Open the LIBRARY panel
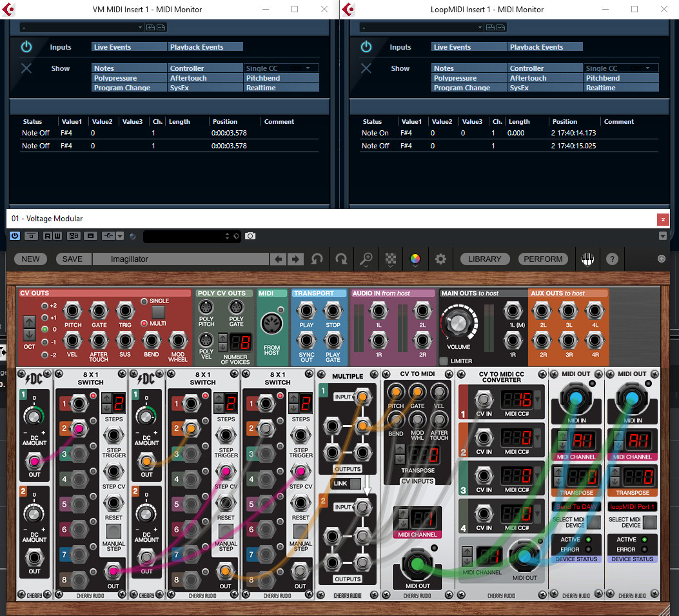 484,259
